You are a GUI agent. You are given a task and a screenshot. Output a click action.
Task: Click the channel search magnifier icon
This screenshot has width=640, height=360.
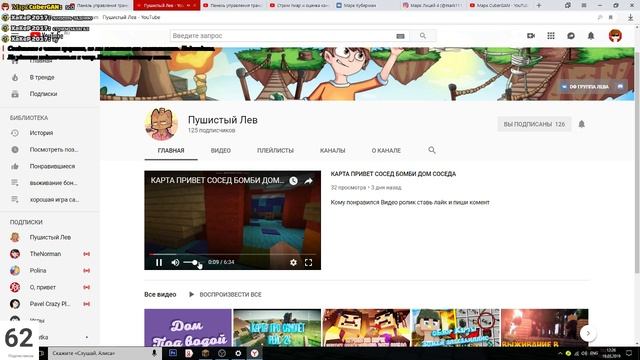click(x=432, y=150)
